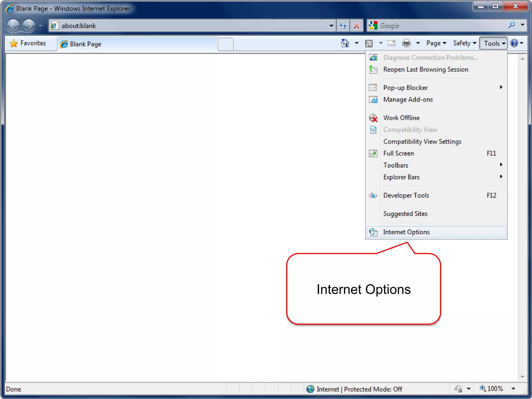
Task: Open Developer Tools F12 entry
Action: pos(436,195)
